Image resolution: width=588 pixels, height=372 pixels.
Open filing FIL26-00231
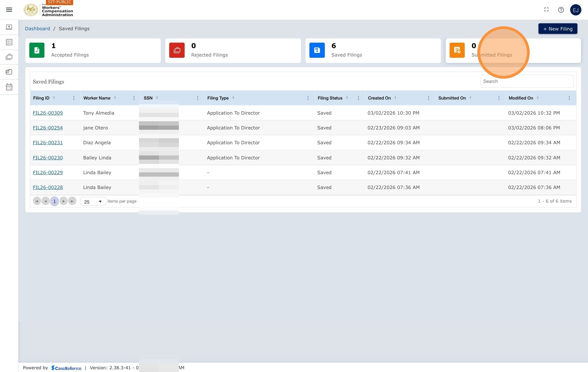point(48,142)
